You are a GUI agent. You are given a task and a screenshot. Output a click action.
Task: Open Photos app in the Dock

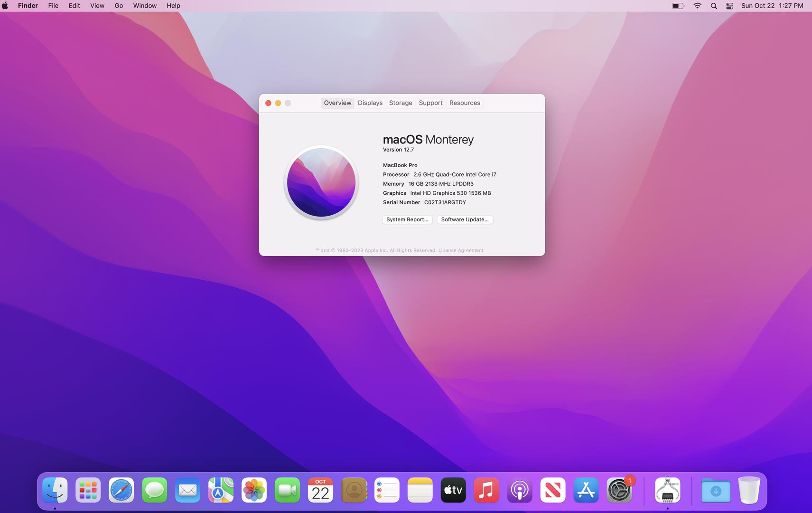point(254,490)
